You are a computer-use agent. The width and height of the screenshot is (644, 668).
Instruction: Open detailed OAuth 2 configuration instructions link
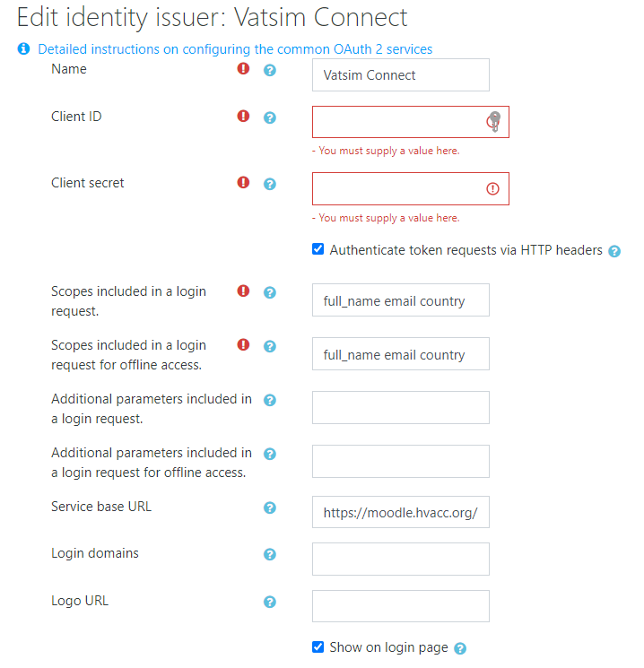pos(235,49)
